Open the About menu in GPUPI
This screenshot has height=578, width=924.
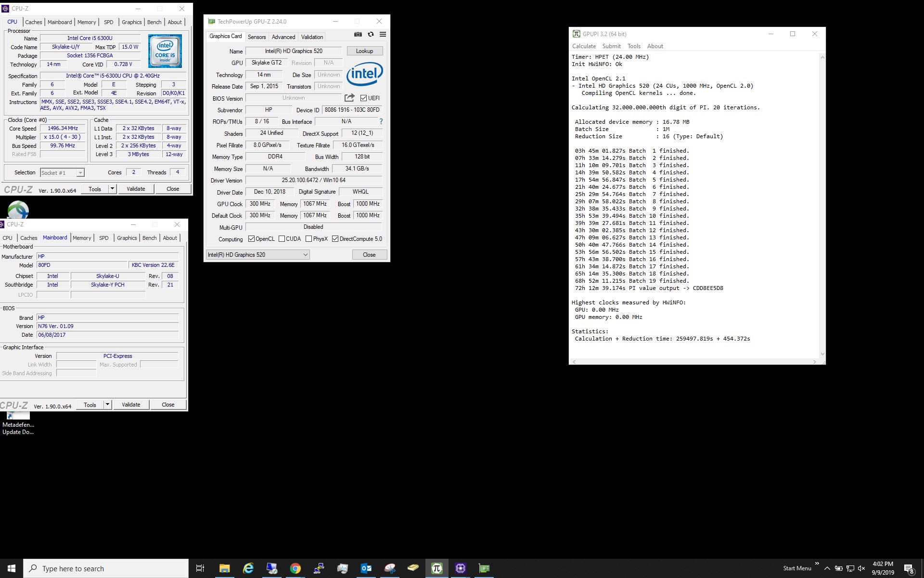[655, 46]
